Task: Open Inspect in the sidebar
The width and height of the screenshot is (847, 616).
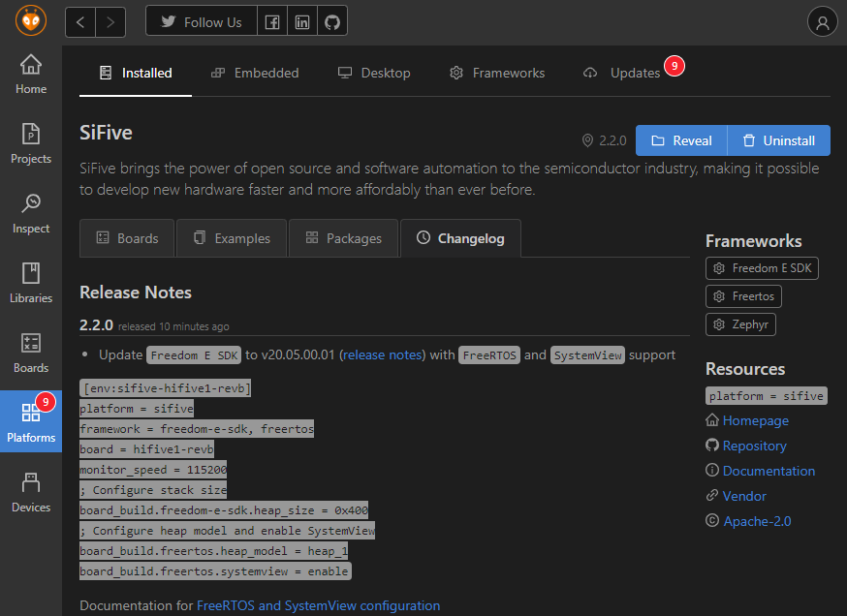Action: click(31, 214)
